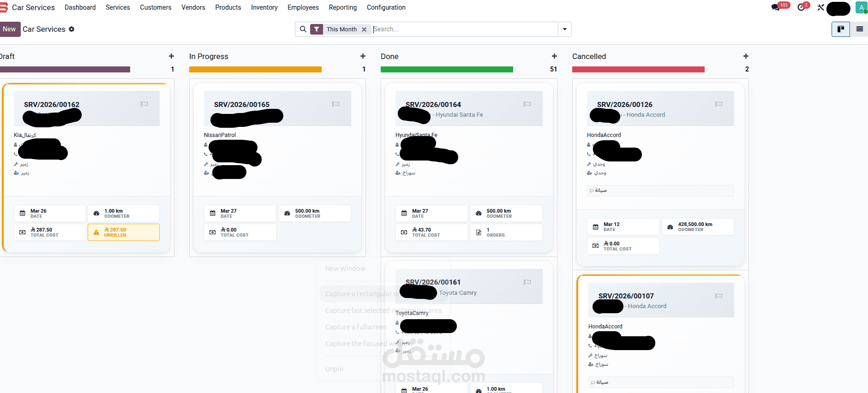Open the Customers menu

(156, 7)
